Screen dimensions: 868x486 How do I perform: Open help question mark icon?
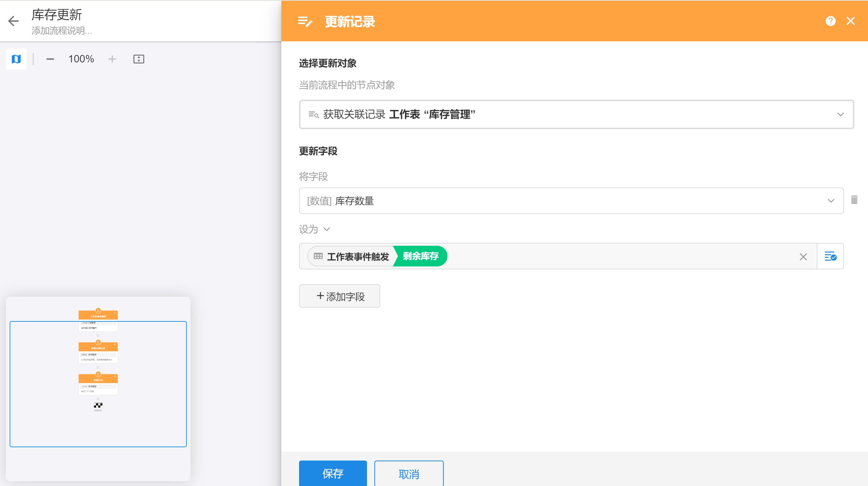tap(831, 21)
